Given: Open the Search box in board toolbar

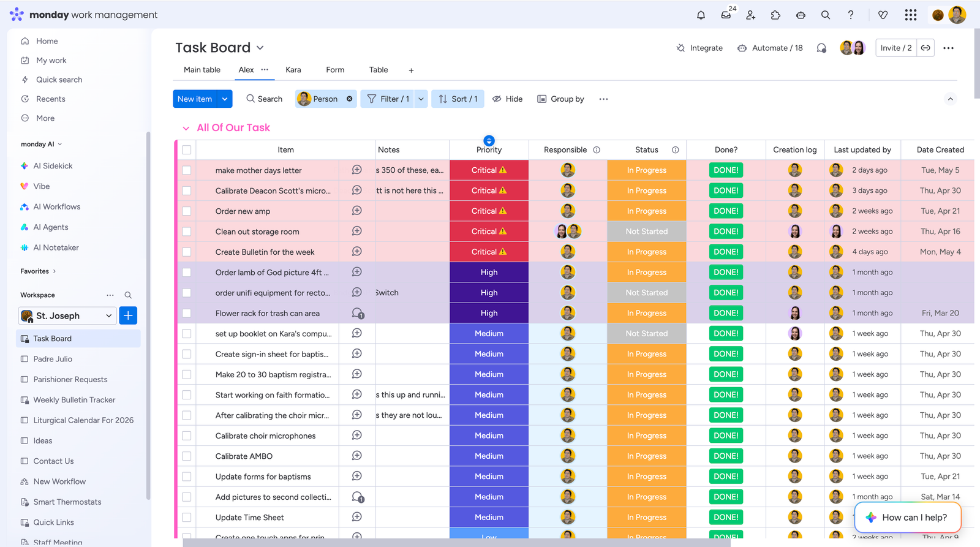Looking at the screenshot, I should point(264,99).
